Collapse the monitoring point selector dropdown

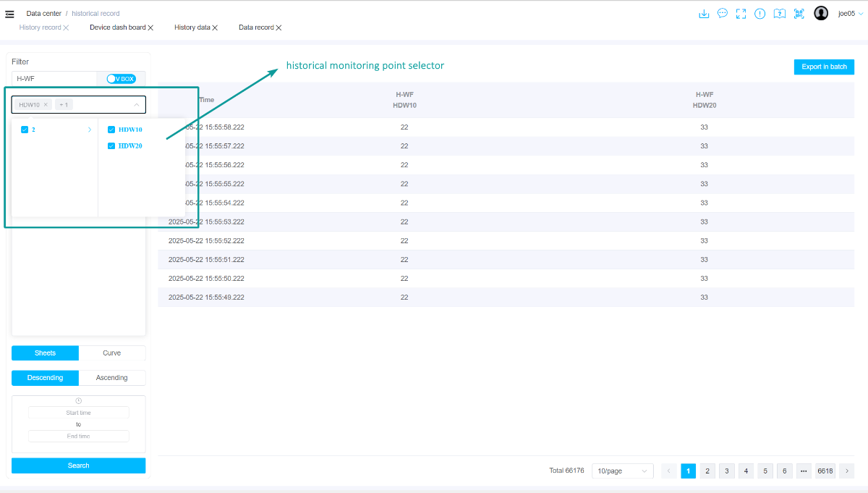click(137, 105)
